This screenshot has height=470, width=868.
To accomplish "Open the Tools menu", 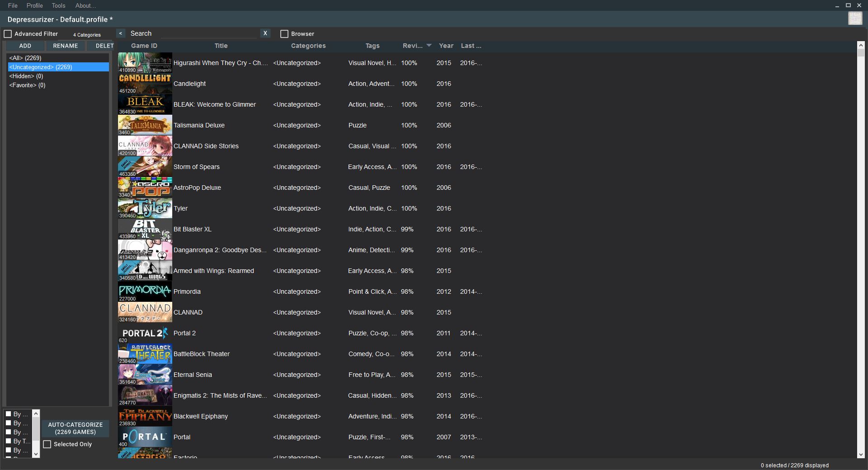I will [x=58, y=5].
